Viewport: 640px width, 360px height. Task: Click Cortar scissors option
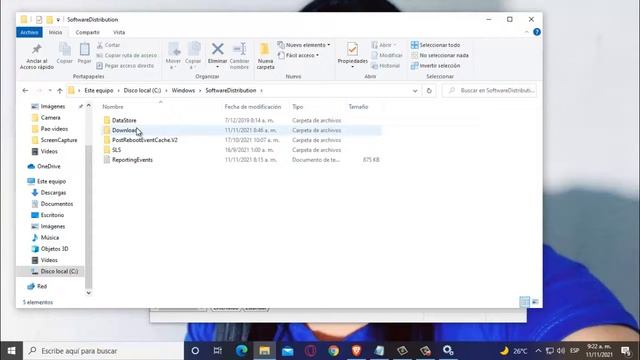point(109,45)
